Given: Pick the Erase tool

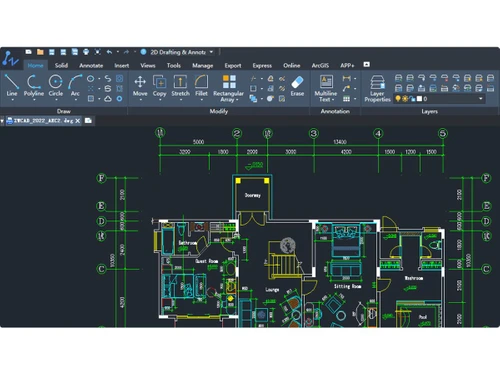Looking at the screenshot, I should pyautogui.click(x=297, y=86).
